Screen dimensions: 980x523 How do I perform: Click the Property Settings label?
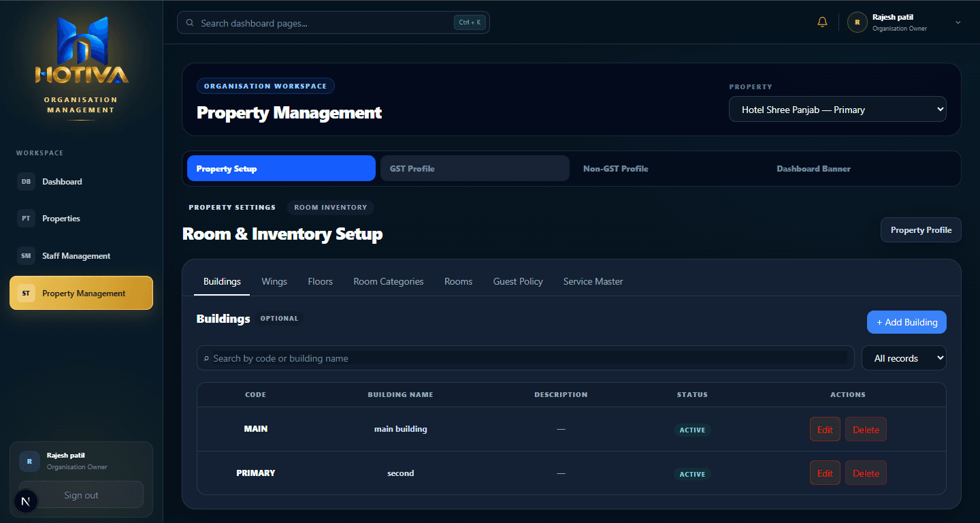pos(232,207)
